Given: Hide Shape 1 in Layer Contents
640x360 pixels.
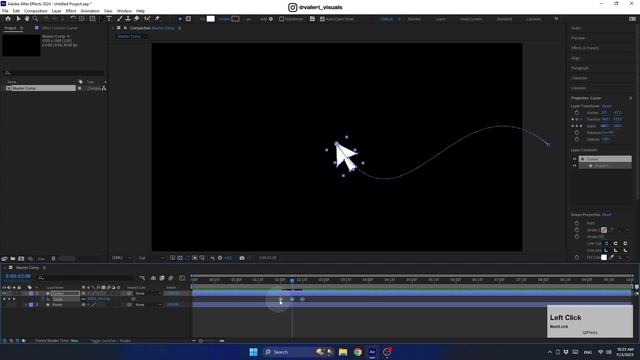Looking at the screenshot, I should point(575,166).
